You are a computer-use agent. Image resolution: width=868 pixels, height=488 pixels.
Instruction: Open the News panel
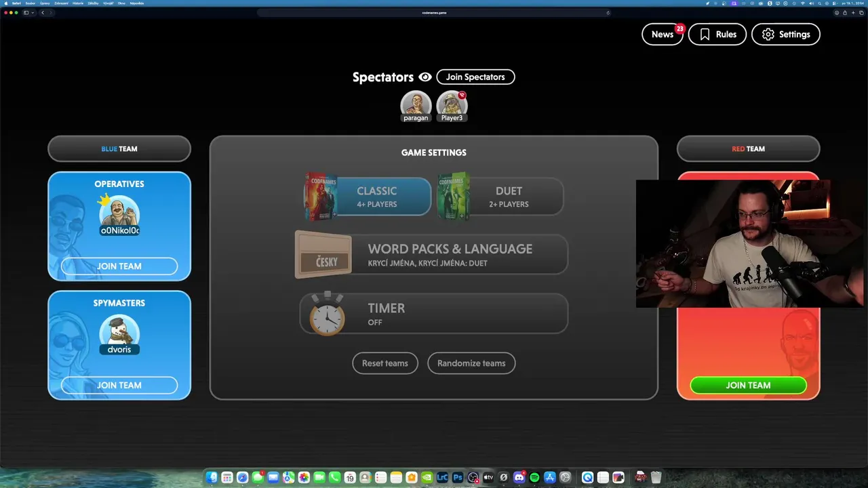point(663,35)
